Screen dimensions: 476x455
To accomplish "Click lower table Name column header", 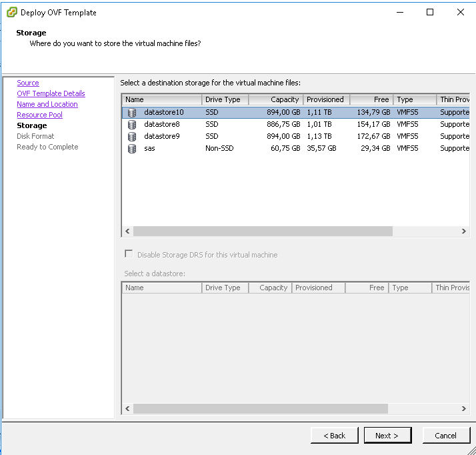I will click(x=162, y=288).
